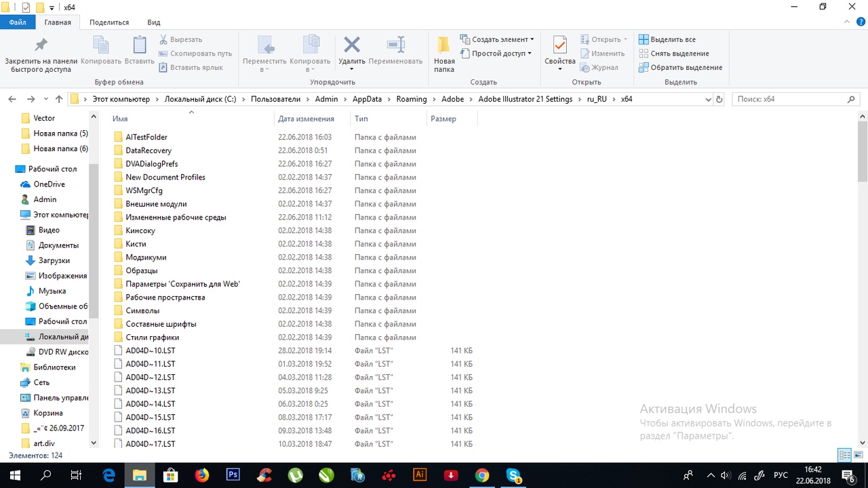Invert selection with Обратить выделение

[x=681, y=67]
